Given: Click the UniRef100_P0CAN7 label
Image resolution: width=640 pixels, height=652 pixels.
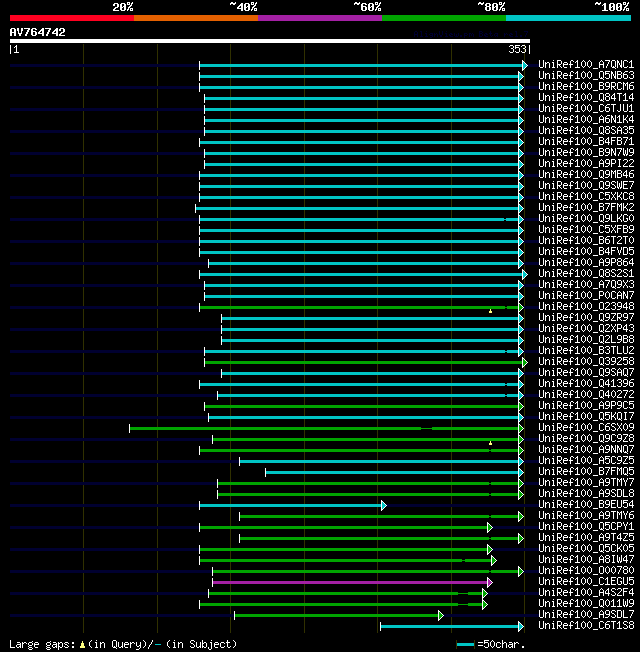Looking at the screenshot, I should pyautogui.click(x=586, y=296).
